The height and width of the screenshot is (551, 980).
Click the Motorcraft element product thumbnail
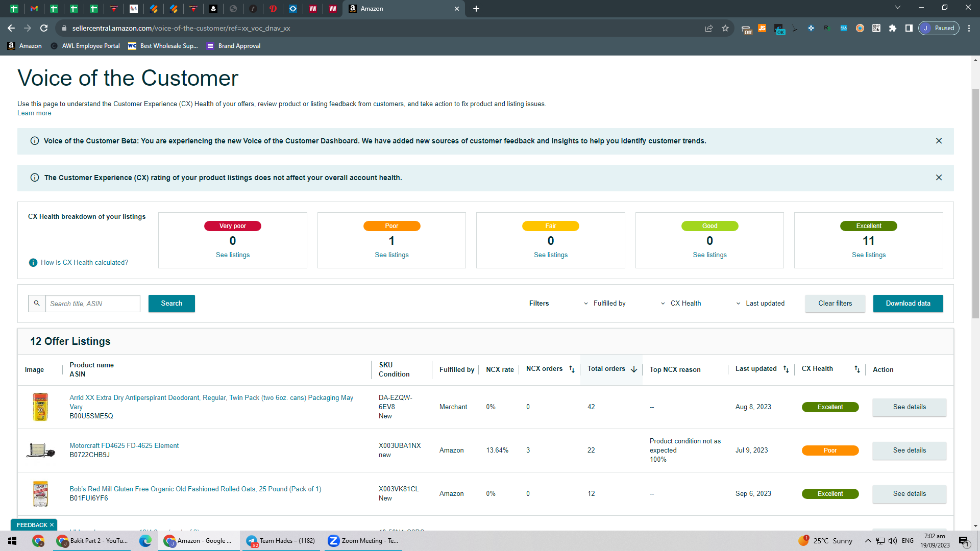[40, 450]
